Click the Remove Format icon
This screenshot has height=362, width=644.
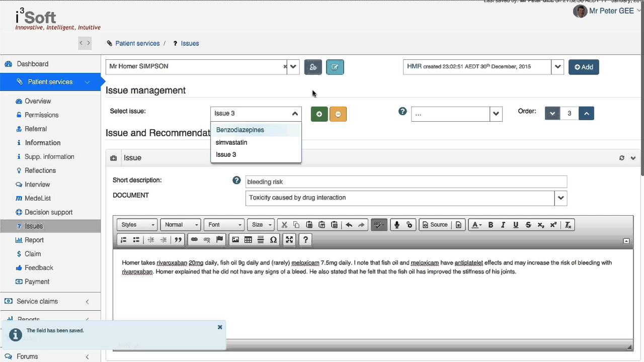tap(568, 225)
